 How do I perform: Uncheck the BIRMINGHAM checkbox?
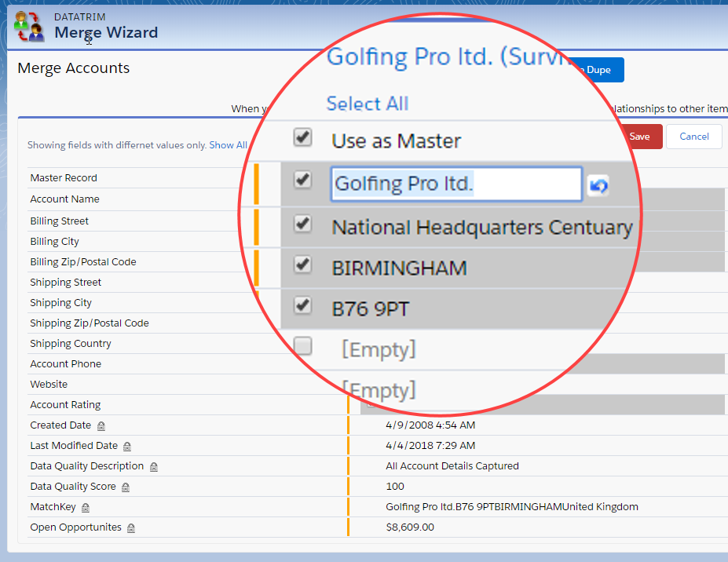tap(302, 265)
